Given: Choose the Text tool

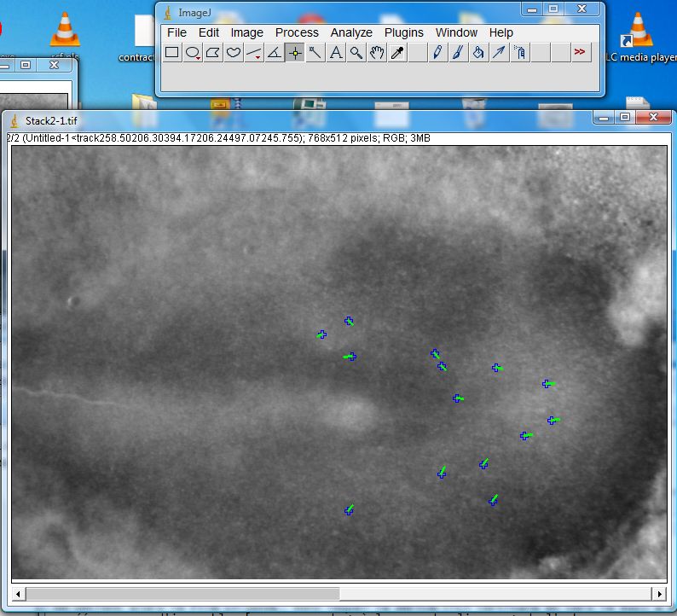Looking at the screenshot, I should 336,53.
